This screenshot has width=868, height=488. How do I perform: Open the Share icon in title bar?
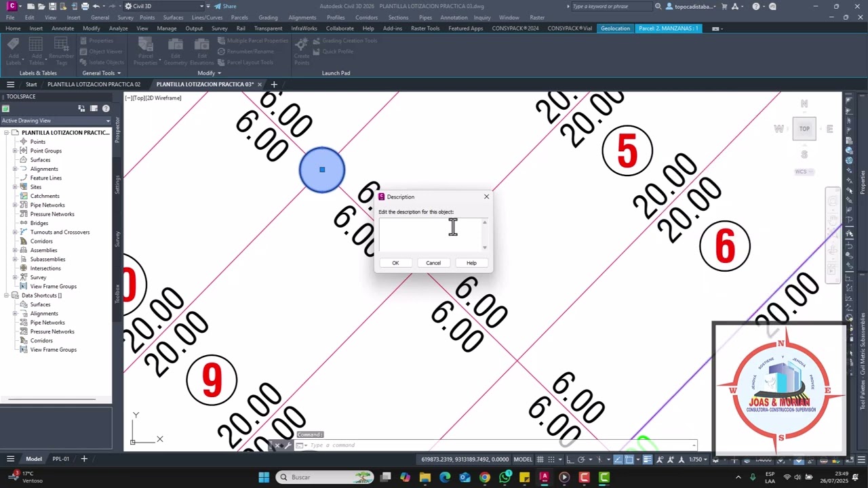(x=224, y=6)
